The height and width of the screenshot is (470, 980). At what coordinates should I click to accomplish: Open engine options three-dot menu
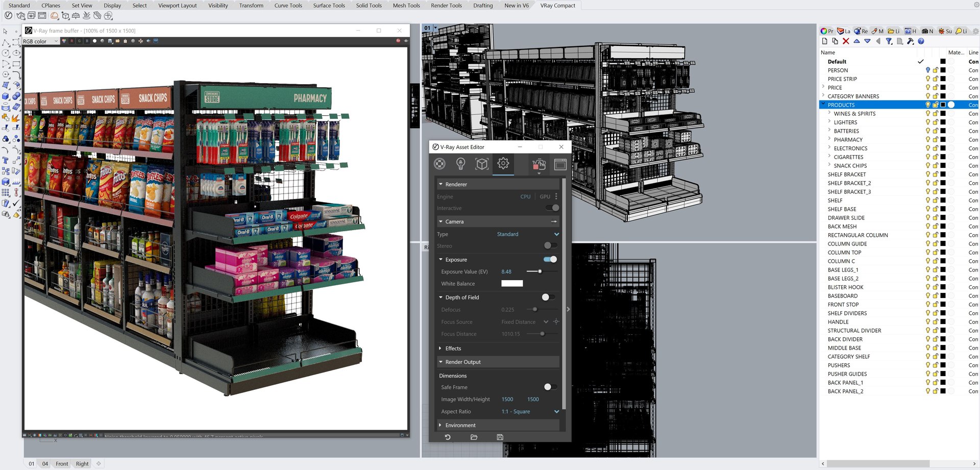pyautogui.click(x=556, y=196)
